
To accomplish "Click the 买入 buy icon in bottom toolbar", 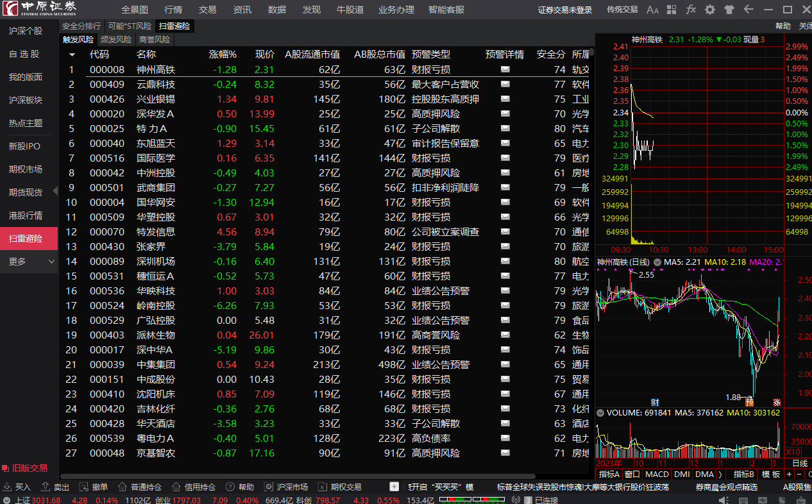I will point(7,487).
